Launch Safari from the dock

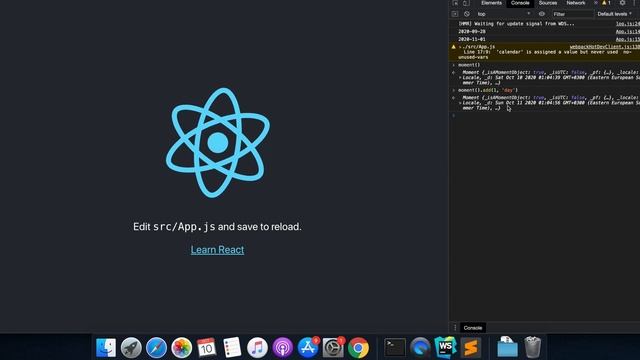(156, 348)
